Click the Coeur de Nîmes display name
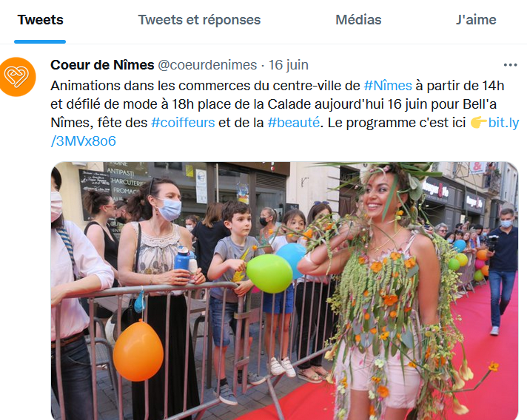 (x=102, y=65)
